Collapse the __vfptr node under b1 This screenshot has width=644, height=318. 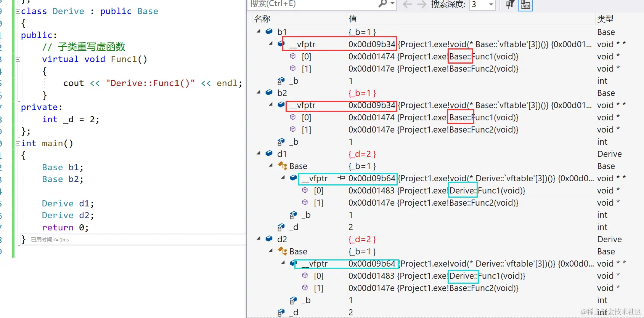click(271, 43)
